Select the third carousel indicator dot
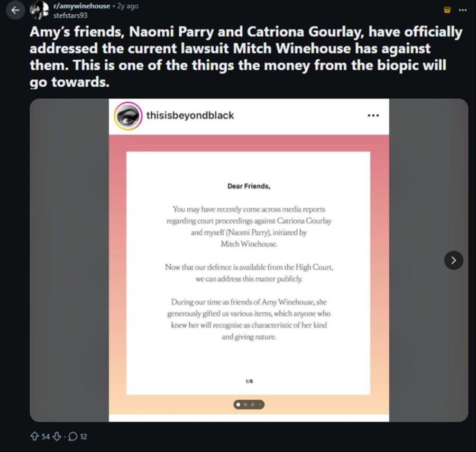Image resolution: width=476 pixels, height=452 pixels. pyautogui.click(x=253, y=405)
